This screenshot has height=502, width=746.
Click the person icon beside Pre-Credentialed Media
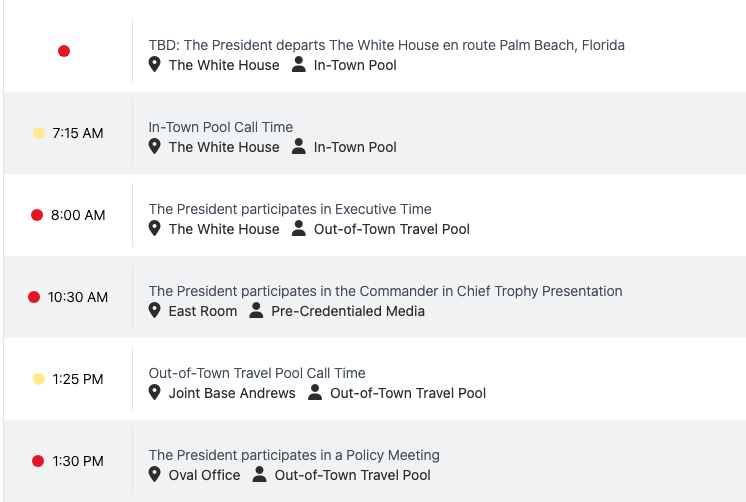tap(256, 311)
